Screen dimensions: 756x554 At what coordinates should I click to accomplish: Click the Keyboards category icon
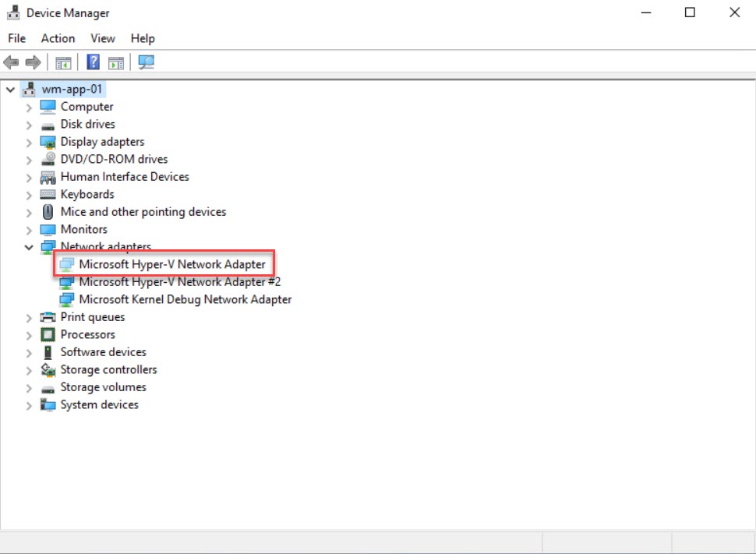pos(48,194)
